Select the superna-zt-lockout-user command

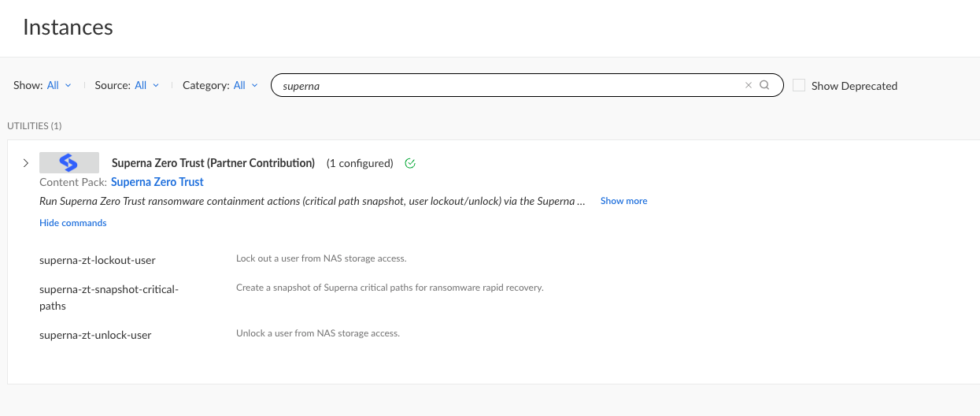coord(98,260)
